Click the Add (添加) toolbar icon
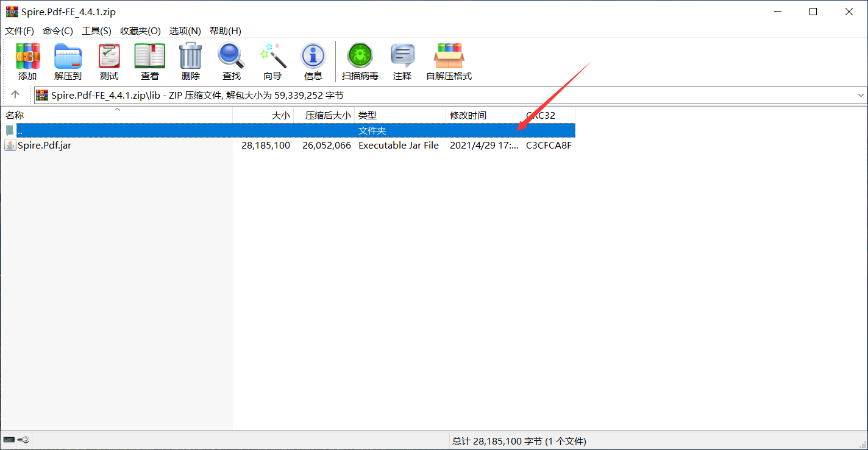Screen dimensions: 868x450 (27, 62)
